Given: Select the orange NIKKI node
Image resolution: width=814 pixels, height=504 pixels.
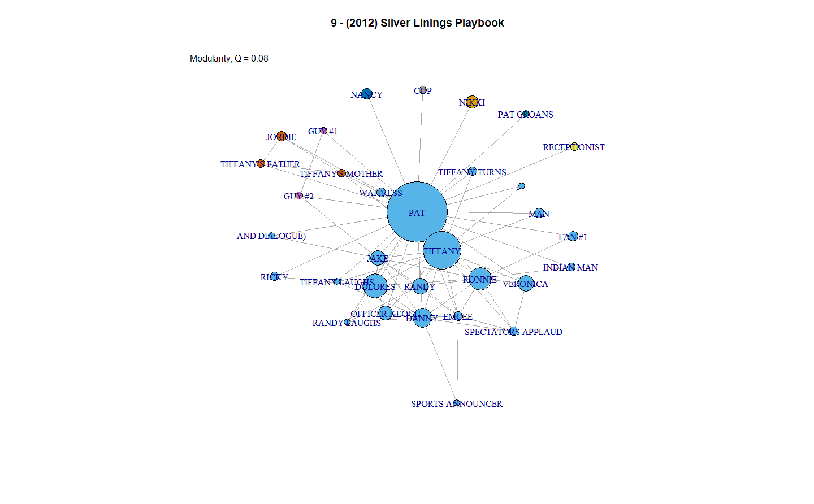Looking at the screenshot, I should click(473, 102).
